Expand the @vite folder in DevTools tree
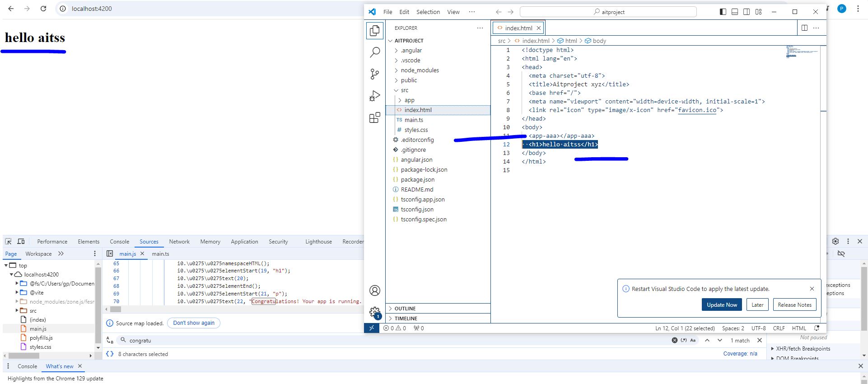The image size is (868, 384). pyautogui.click(x=17, y=293)
